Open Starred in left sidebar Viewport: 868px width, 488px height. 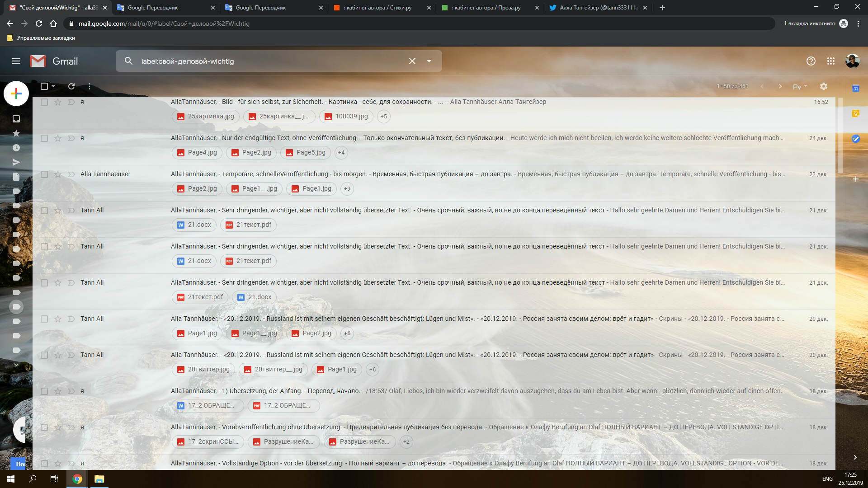pos(16,133)
